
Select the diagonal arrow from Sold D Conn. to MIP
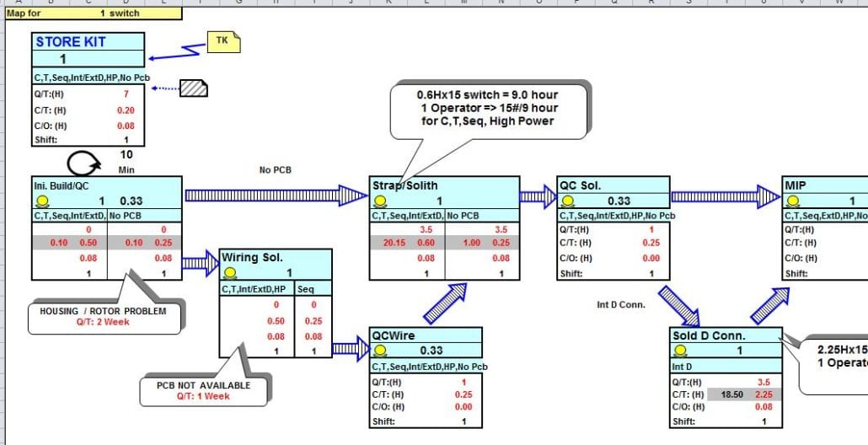tap(770, 306)
